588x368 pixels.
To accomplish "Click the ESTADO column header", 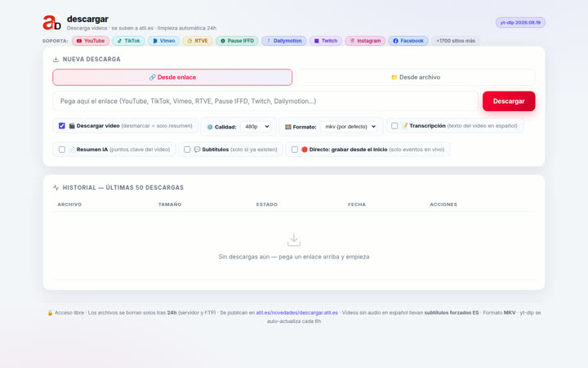I will click(x=266, y=204).
